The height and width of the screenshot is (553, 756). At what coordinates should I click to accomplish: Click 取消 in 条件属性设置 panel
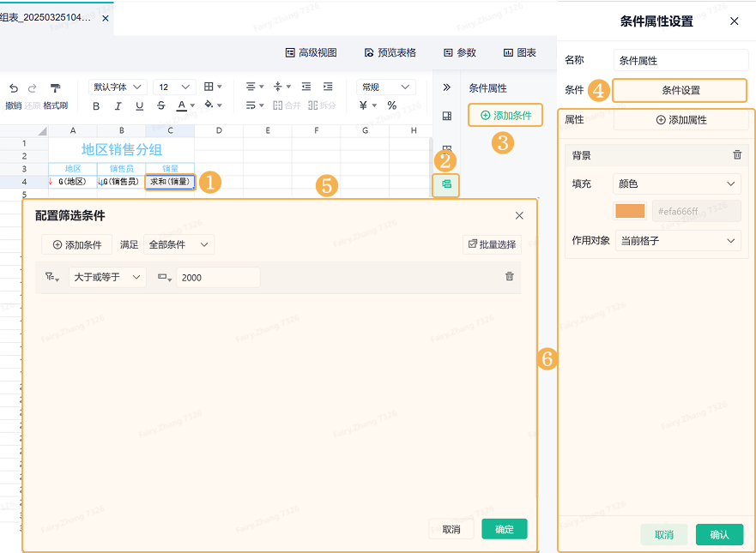(x=664, y=535)
